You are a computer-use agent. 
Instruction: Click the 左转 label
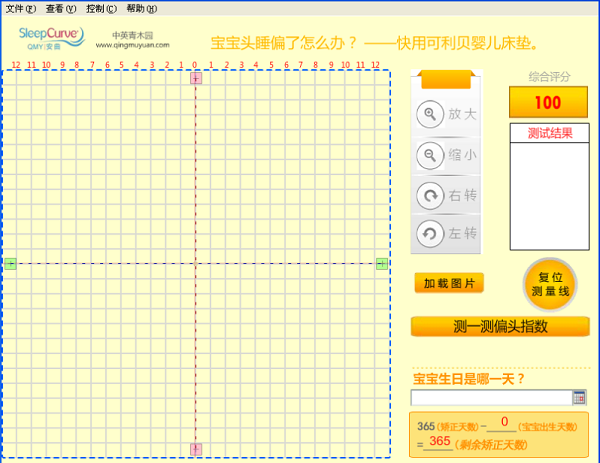[463, 233]
